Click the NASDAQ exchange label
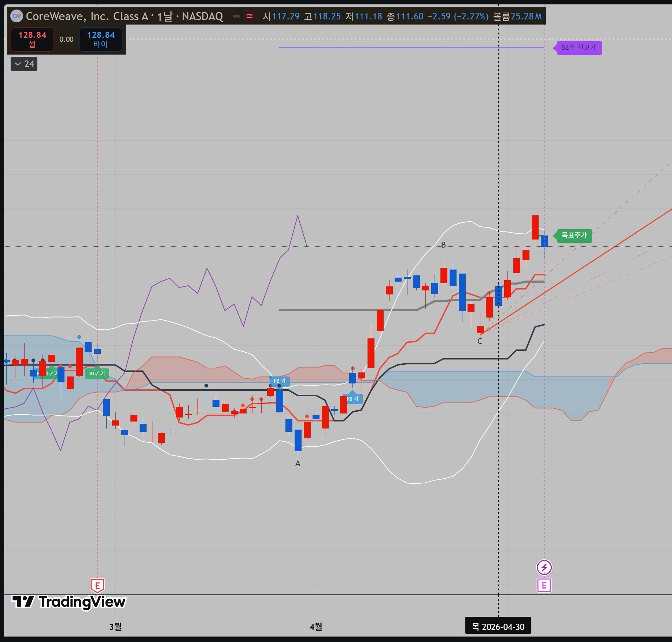Screen dimensions: 672x642 click(202, 16)
